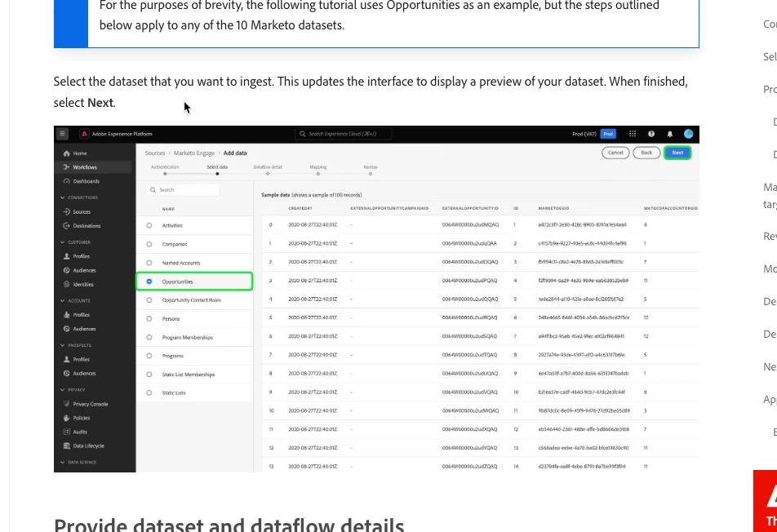
Task: Select the Opportunity Contact Roles radio button
Action: click(x=149, y=300)
